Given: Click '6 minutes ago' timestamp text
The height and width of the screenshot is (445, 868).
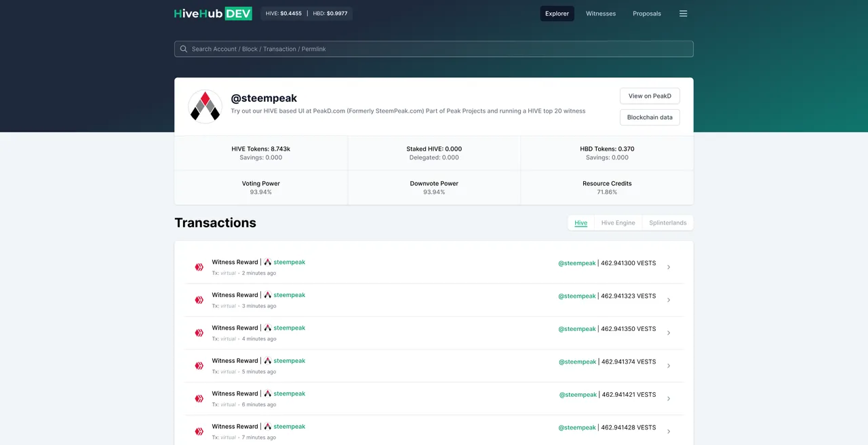Looking at the screenshot, I should [x=259, y=404].
